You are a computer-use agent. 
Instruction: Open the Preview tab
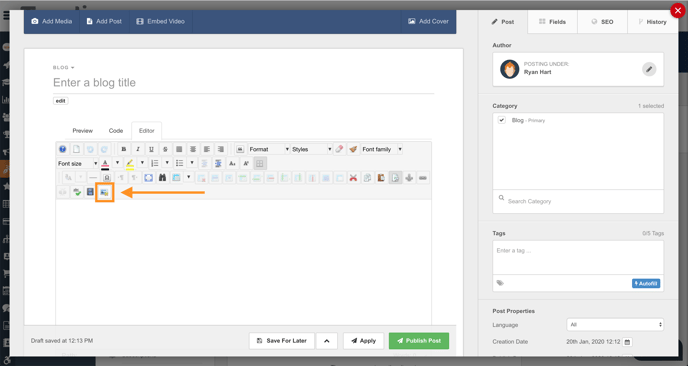point(82,131)
